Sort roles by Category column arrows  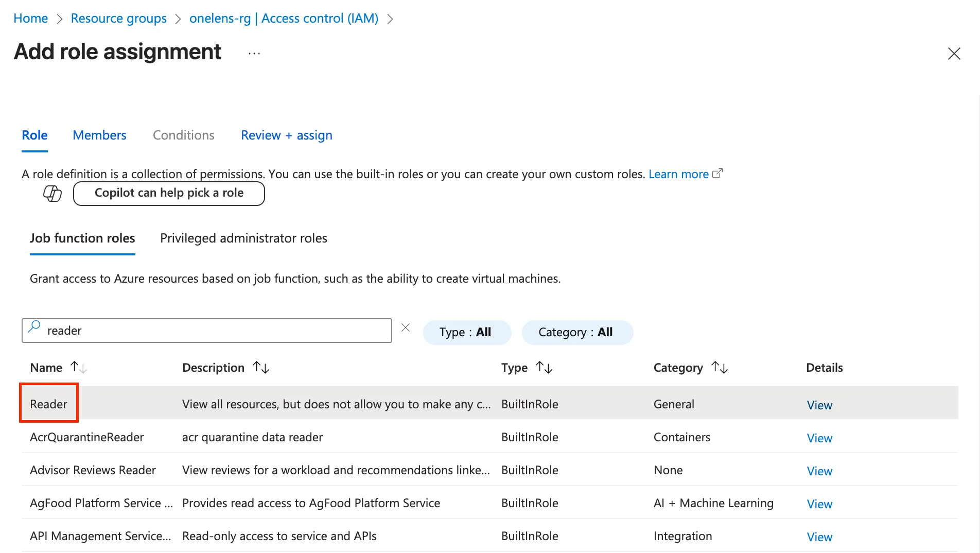(x=719, y=368)
